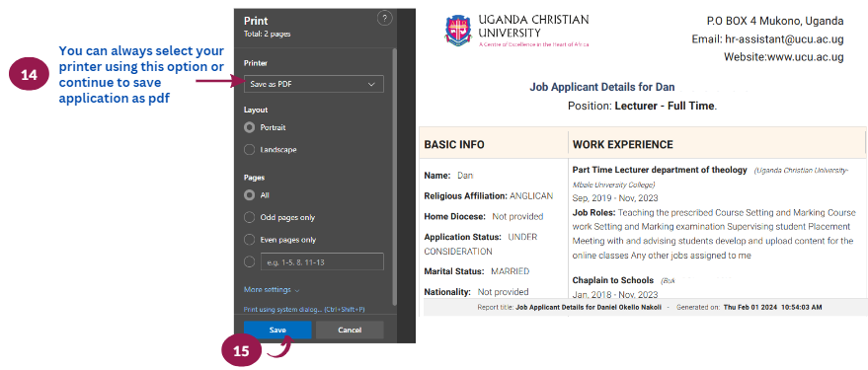The width and height of the screenshot is (868, 370).
Task: Click the Religious Affiliation: ANGLICAN row
Action: (x=488, y=196)
